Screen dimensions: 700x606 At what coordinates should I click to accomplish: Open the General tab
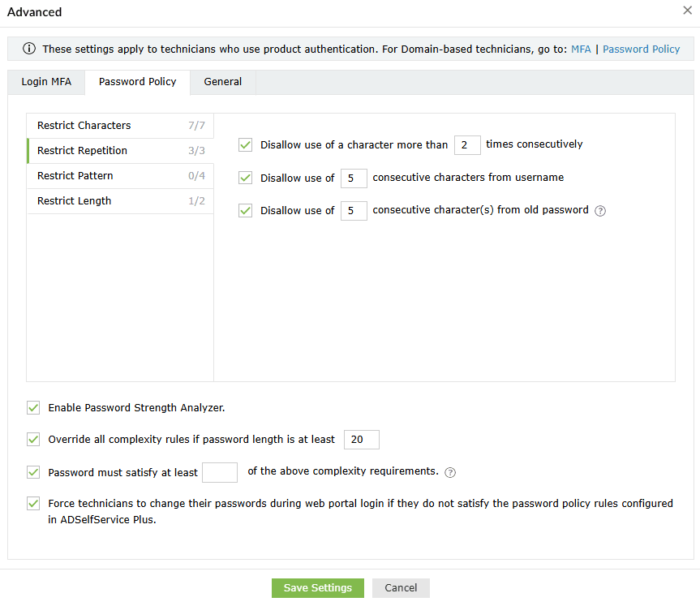pos(222,82)
